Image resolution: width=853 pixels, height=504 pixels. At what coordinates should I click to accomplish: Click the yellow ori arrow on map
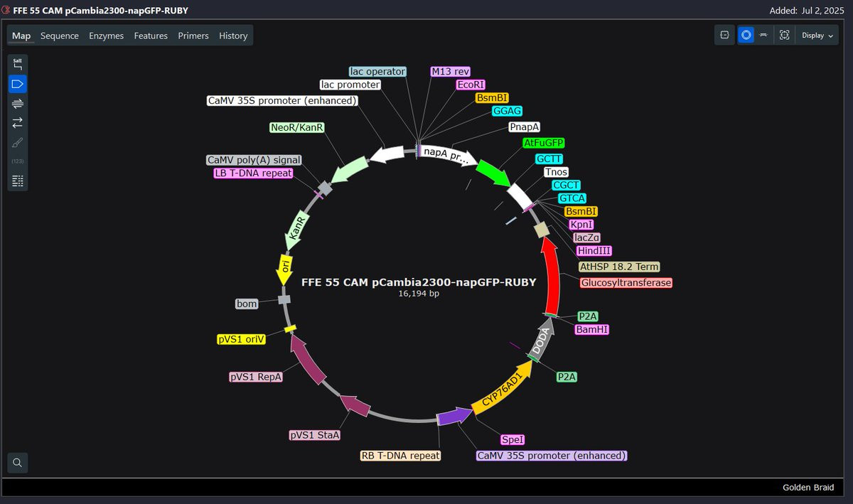coord(284,269)
